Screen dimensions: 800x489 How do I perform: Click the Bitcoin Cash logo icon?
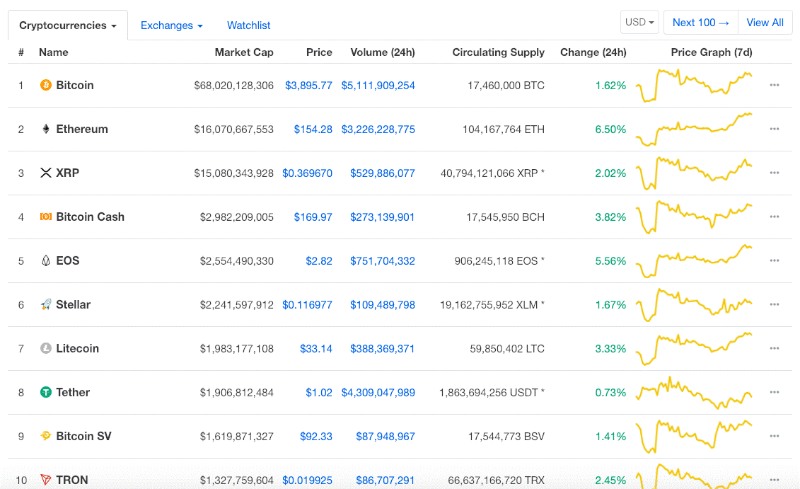[x=46, y=216]
